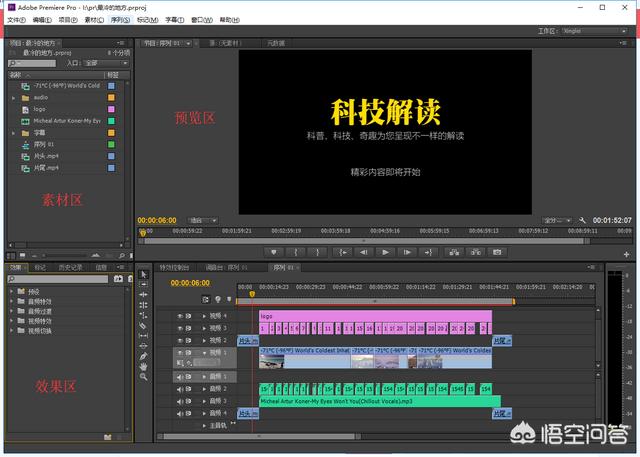Click the effects panel search field
The width and height of the screenshot is (640, 457).
pyautogui.click(x=58, y=279)
